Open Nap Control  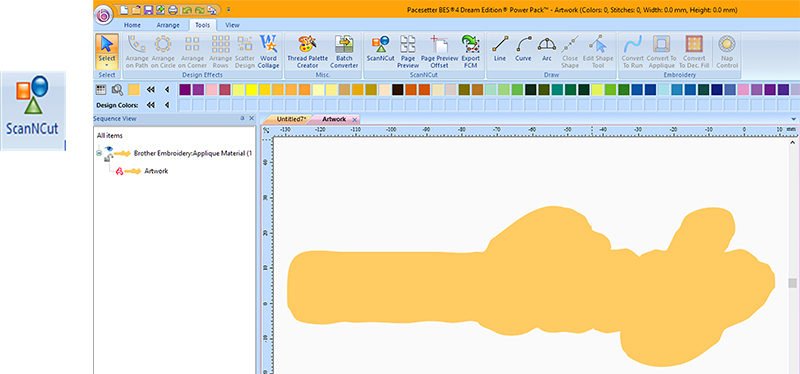click(727, 52)
